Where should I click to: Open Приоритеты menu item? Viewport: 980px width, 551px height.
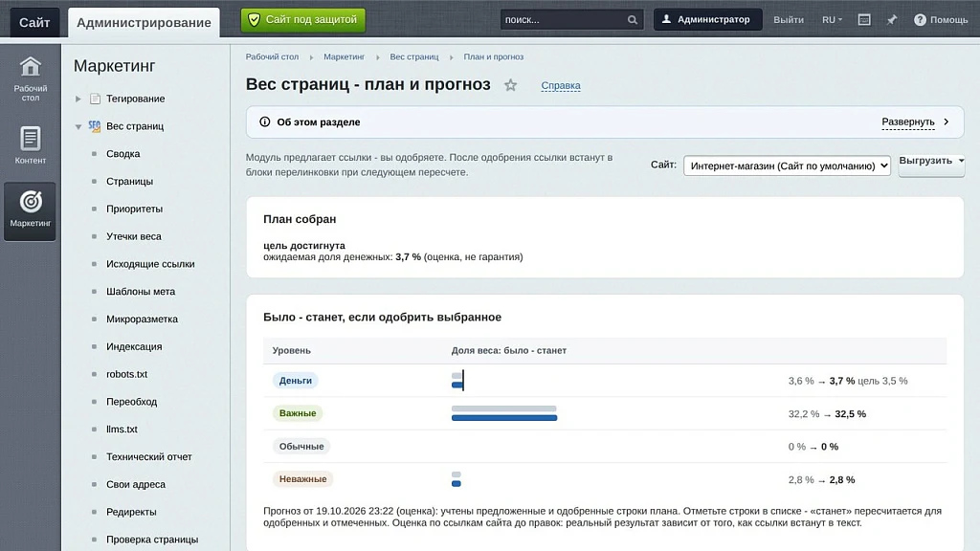pyautogui.click(x=134, y=209)
